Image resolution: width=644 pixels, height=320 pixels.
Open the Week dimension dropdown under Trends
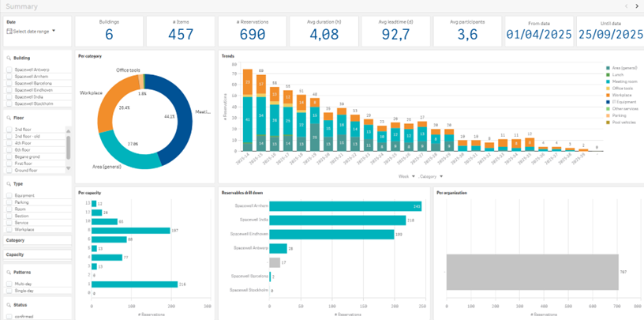tap(408, 176)
